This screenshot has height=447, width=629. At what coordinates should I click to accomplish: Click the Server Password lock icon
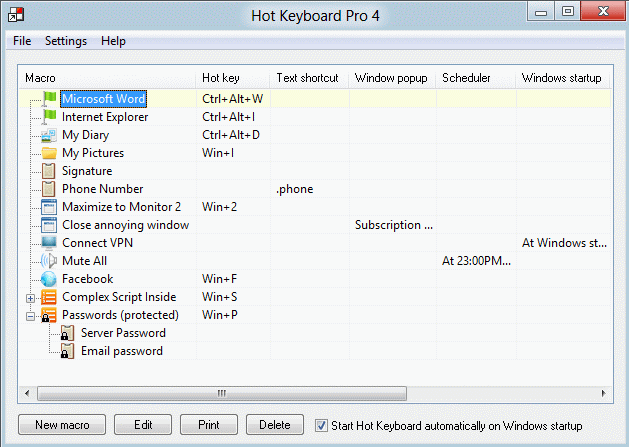click(67, 333)
